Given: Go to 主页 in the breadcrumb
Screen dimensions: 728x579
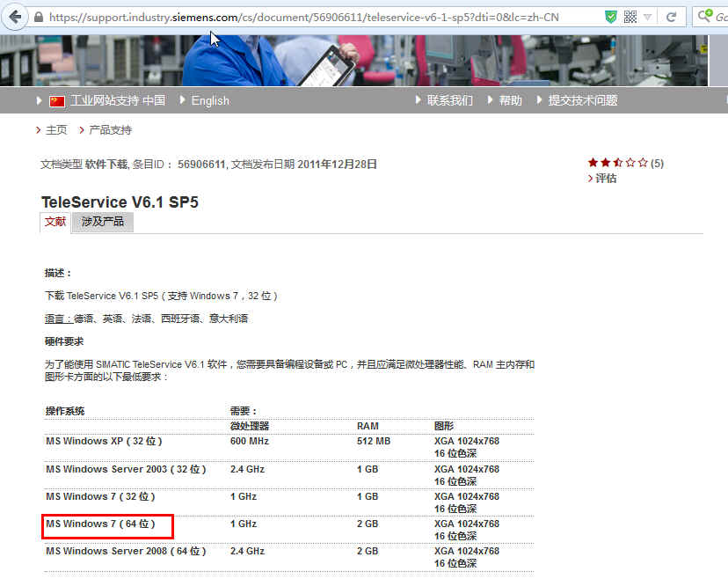Looking at the screenshot, I should point(56,129).
